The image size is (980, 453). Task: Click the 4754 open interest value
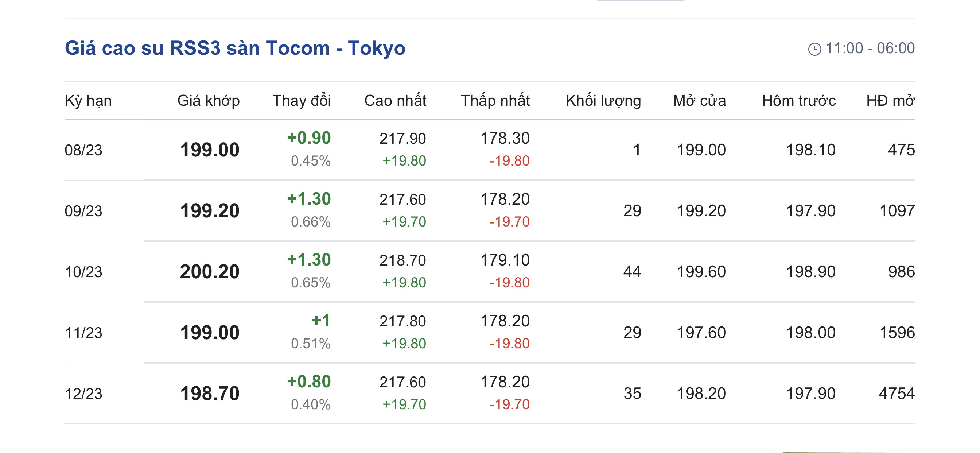pyautogui.click(x=896, y=394)
